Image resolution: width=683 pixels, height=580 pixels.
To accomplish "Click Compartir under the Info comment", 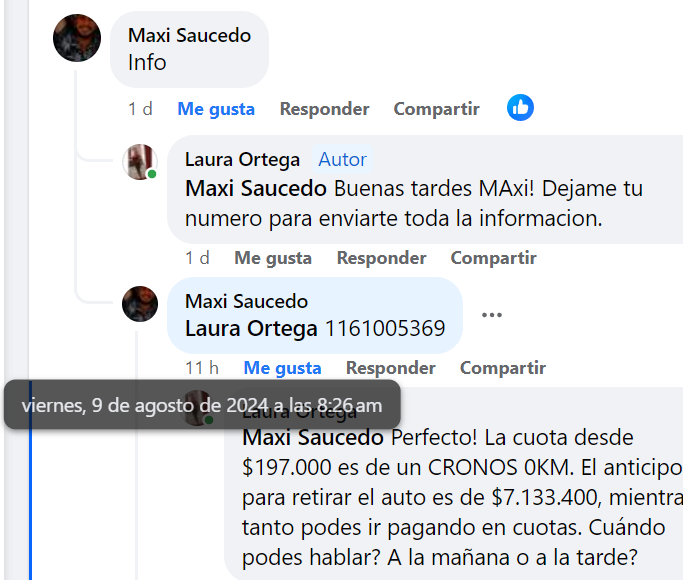I will [x=436, y=109].
